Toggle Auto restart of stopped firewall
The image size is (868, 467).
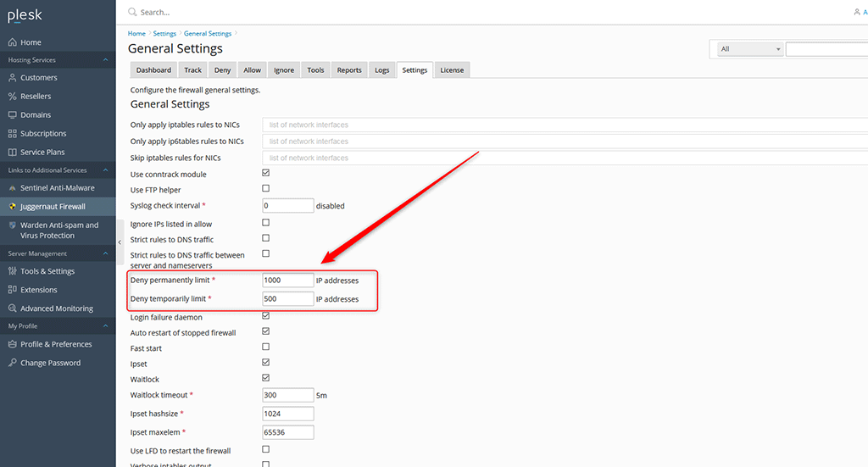[x=265, y=331]
